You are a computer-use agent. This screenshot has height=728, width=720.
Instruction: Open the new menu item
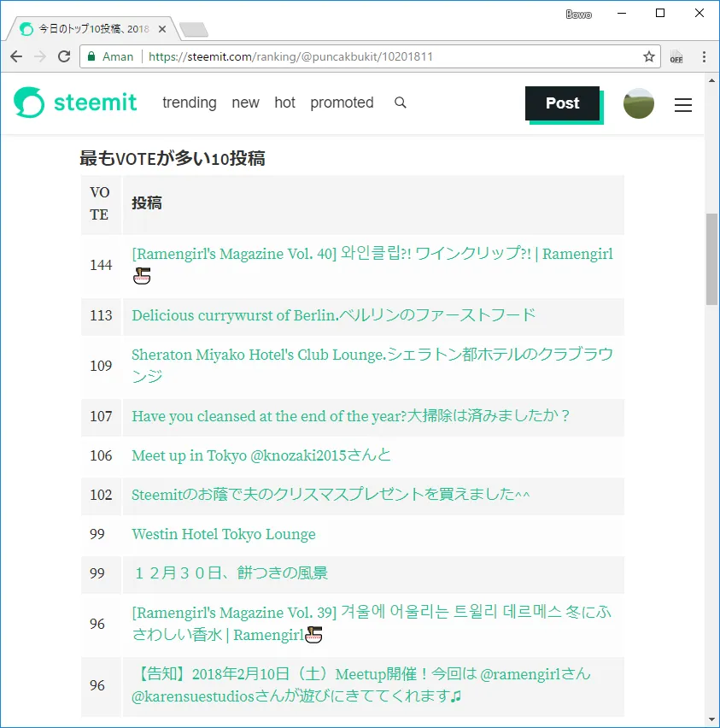(x=246, y=103)
